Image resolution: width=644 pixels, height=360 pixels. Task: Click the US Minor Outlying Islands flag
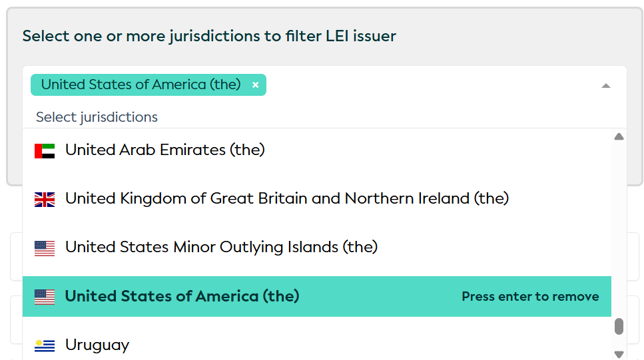point(45,248)
